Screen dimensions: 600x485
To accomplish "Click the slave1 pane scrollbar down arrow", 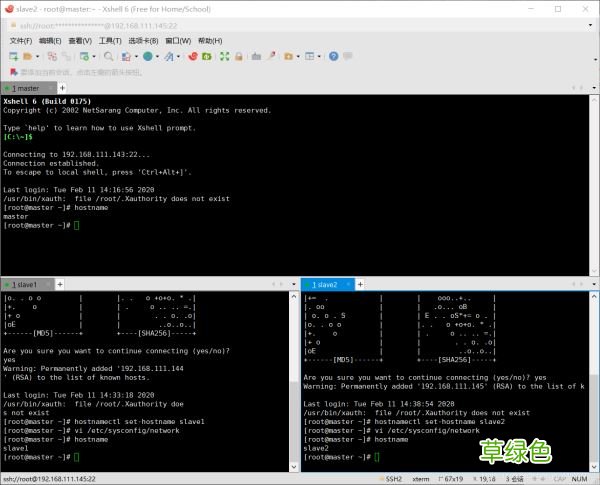I will tap(294, 467).
